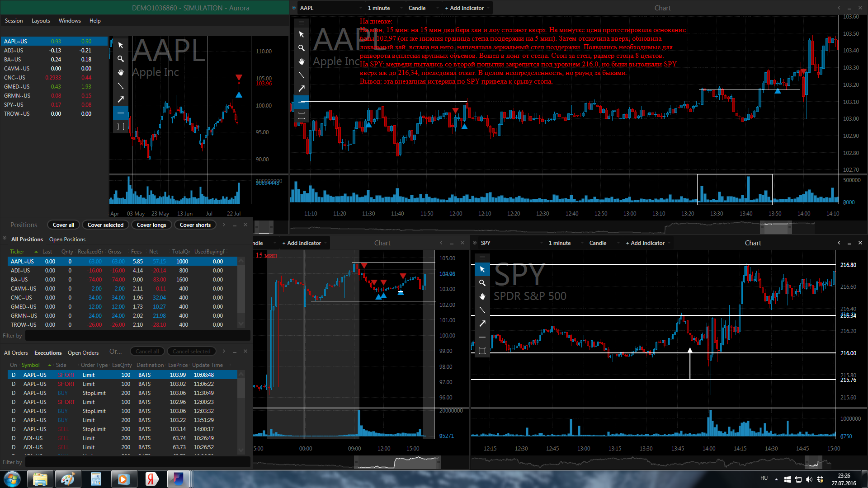The image size is (868, 488).
Task: Open SPY symbol dropdown
Action: 512,243
